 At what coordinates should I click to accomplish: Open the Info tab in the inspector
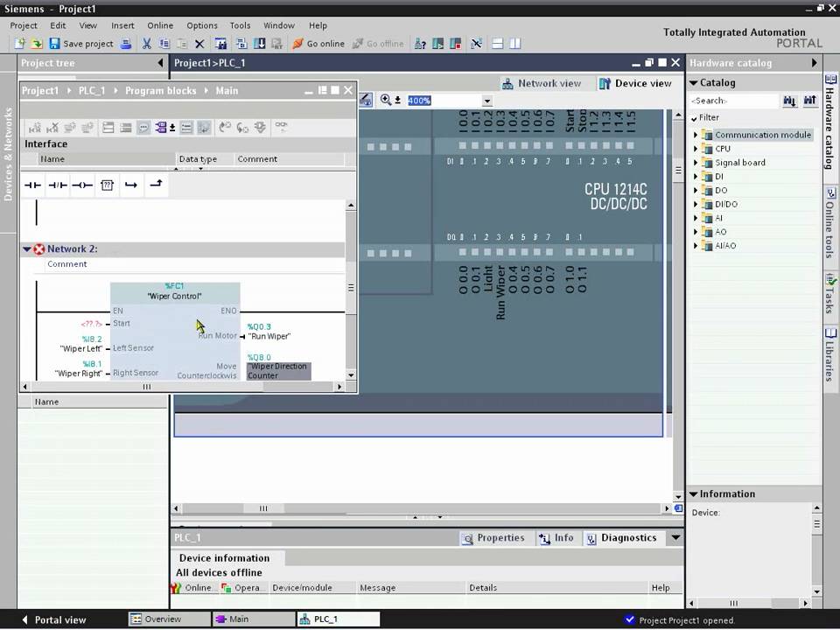coord(556,538)
